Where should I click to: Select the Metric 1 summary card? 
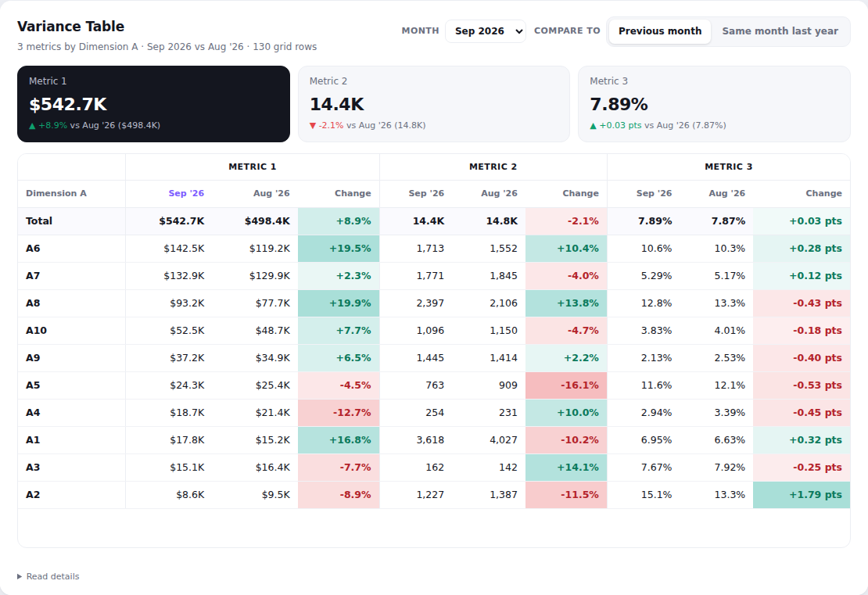[x=153, y=104]
